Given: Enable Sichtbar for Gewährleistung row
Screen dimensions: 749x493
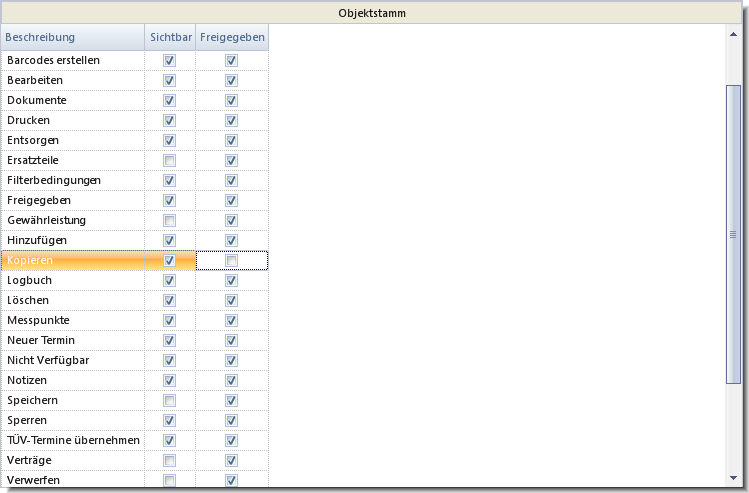Looking at the screenshot, I should coord(169,221).
